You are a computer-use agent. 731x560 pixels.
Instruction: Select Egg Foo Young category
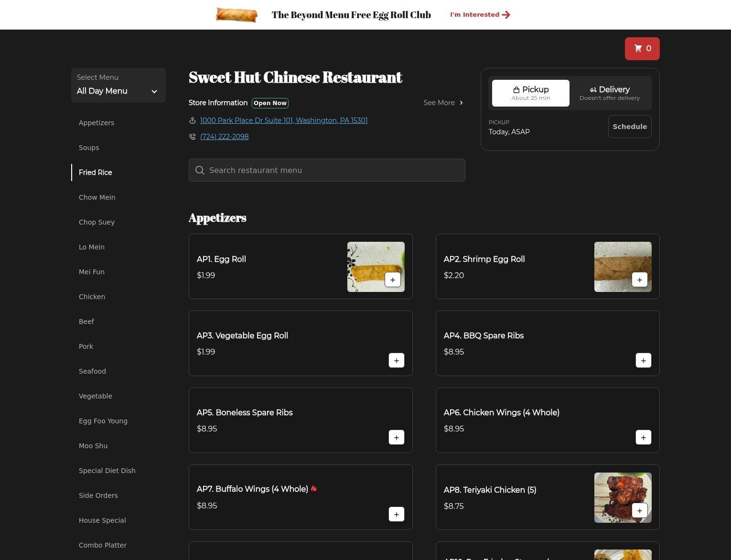(x=103, y=421)
